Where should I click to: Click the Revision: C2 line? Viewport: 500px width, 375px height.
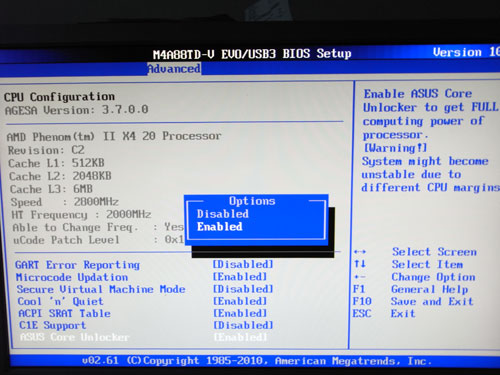click(46, 150)
